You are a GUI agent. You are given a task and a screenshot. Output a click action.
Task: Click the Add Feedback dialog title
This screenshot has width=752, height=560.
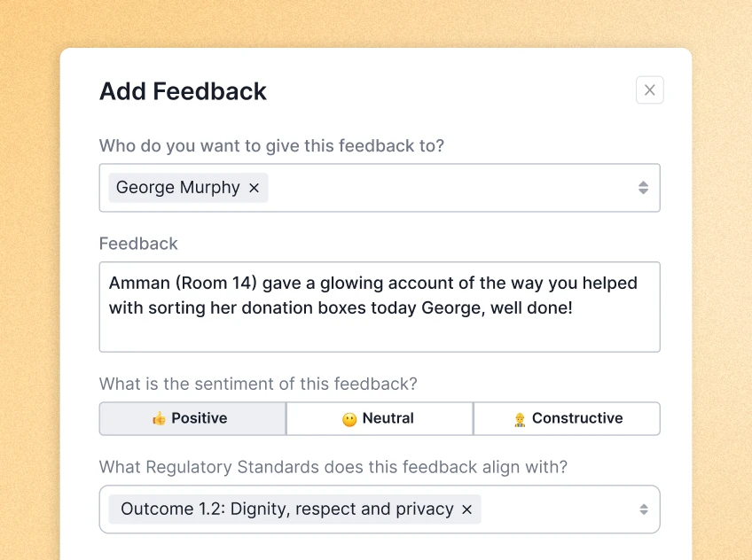(183, 91)
